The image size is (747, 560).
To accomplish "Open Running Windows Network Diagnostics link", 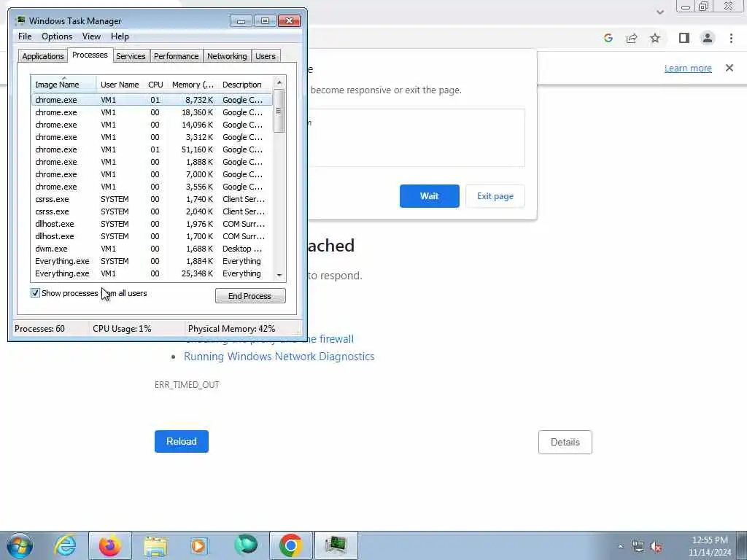I will tap(279, 356).
